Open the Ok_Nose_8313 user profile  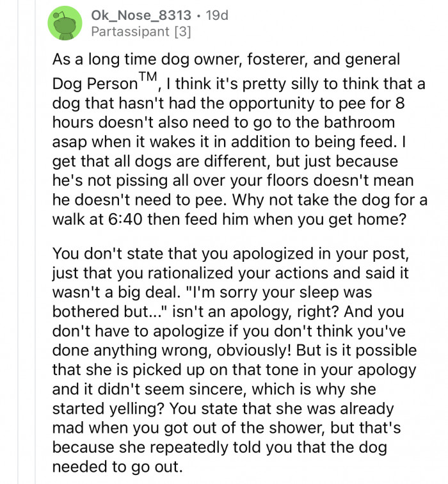click(x=141, y=15)
